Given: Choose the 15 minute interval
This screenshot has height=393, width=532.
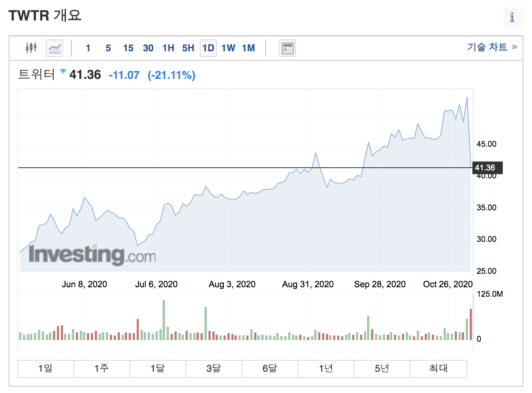Looking at the screenshot, I should (x=128, y=48).
